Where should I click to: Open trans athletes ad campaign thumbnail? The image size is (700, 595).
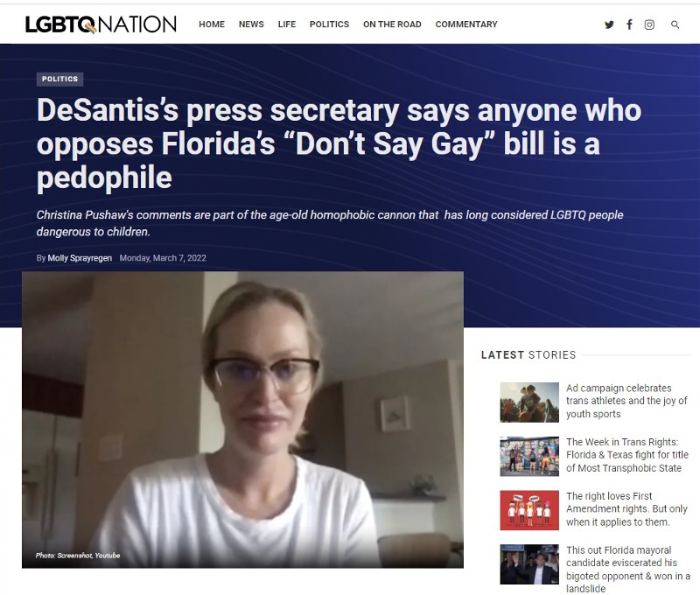529,402
